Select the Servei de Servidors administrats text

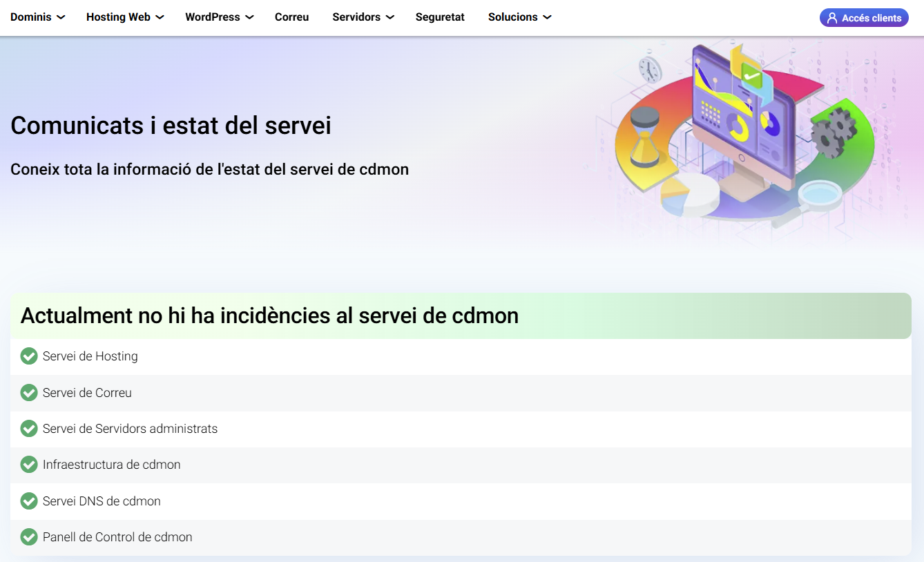(130, 429)
